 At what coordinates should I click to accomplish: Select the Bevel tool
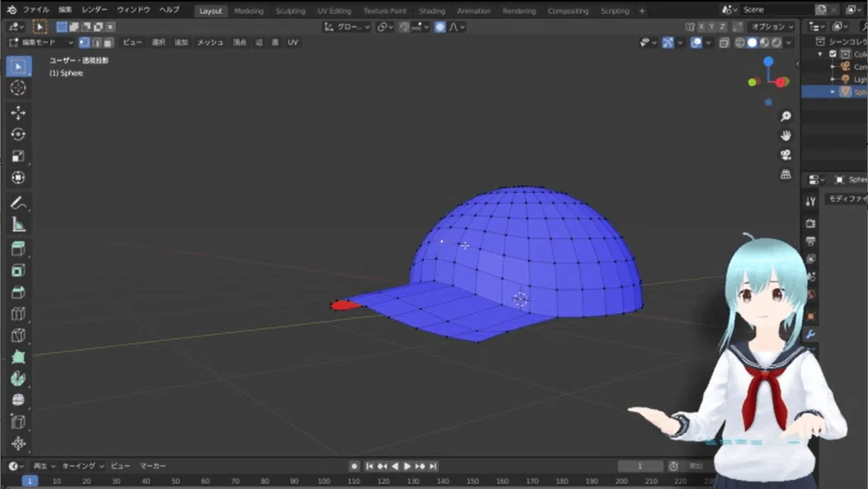coord(18,292)
